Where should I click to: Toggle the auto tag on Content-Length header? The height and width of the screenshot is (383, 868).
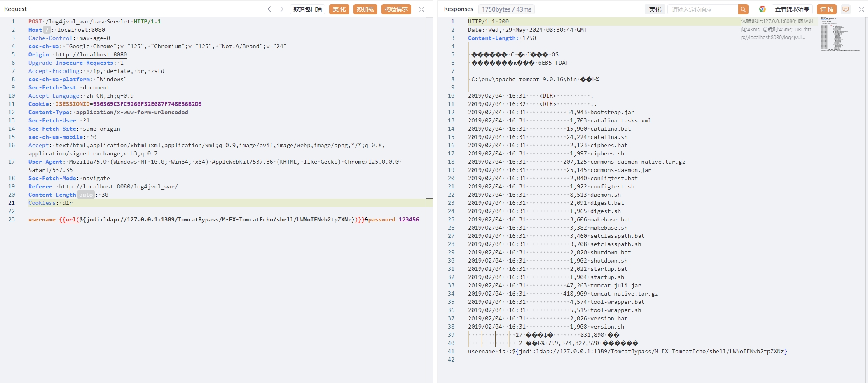pyautogui.click(x=86, y=195)
